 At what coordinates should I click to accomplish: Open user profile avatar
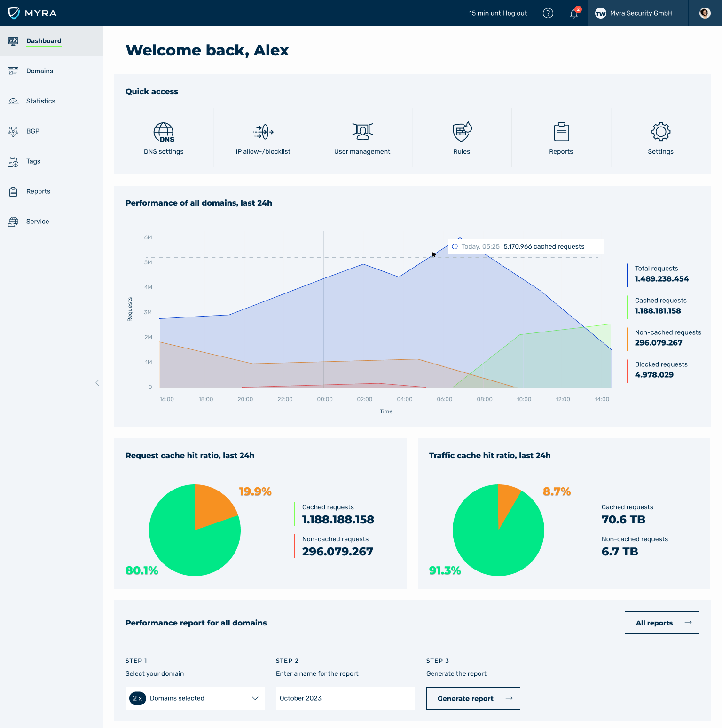click(x=705, y=13)
